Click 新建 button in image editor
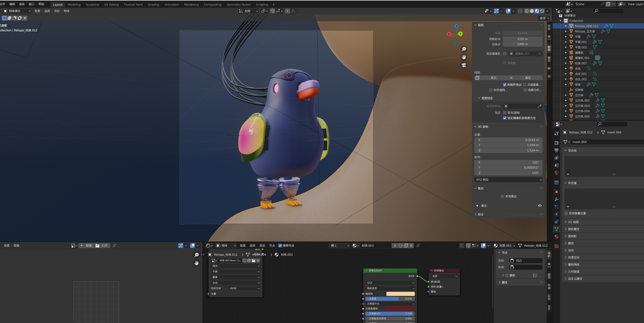This screenshot has height=323, width=644. (86, 245)
